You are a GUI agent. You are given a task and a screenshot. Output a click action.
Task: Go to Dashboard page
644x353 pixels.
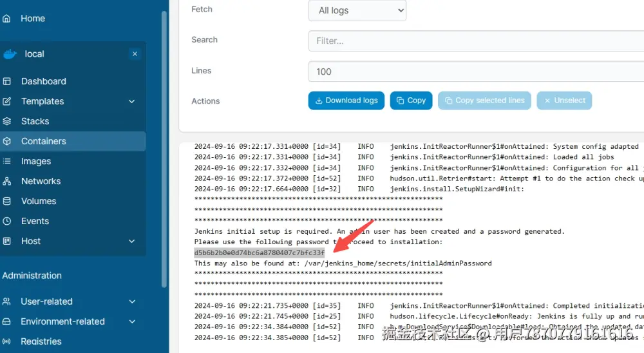point(44,81)
